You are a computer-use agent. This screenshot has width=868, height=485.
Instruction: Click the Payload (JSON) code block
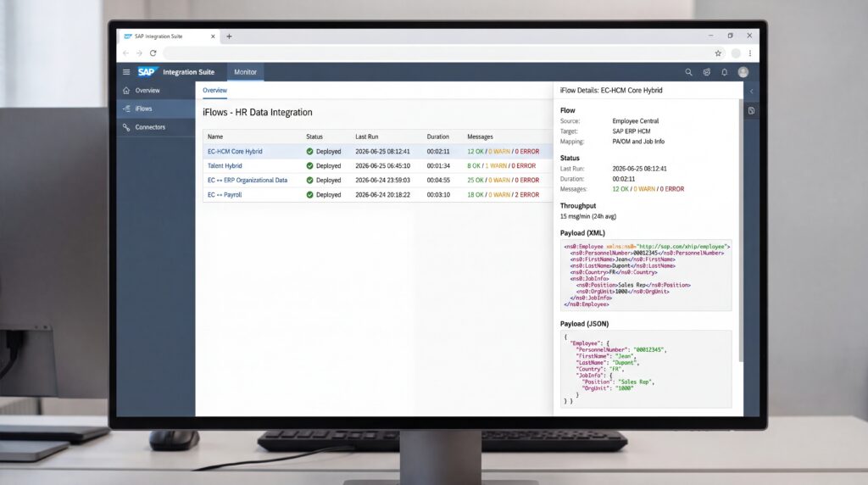pyautogui.click(x=645, y=369)
